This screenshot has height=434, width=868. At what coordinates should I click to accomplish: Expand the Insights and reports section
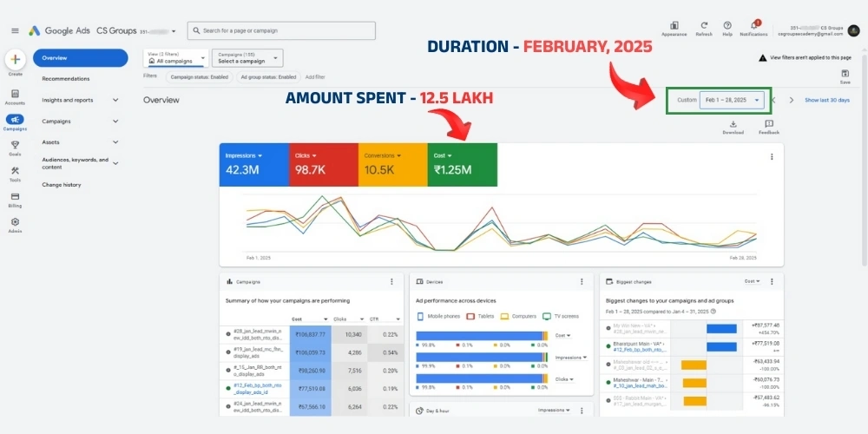[x=115, y=100]
